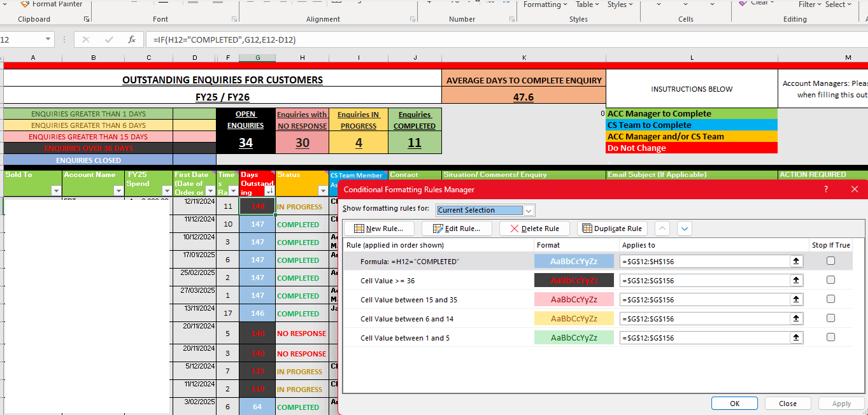Click the Help question mark in dialog
Viewport: 868px width, 415px height.
pyautogui.click(x=826, y=189)
